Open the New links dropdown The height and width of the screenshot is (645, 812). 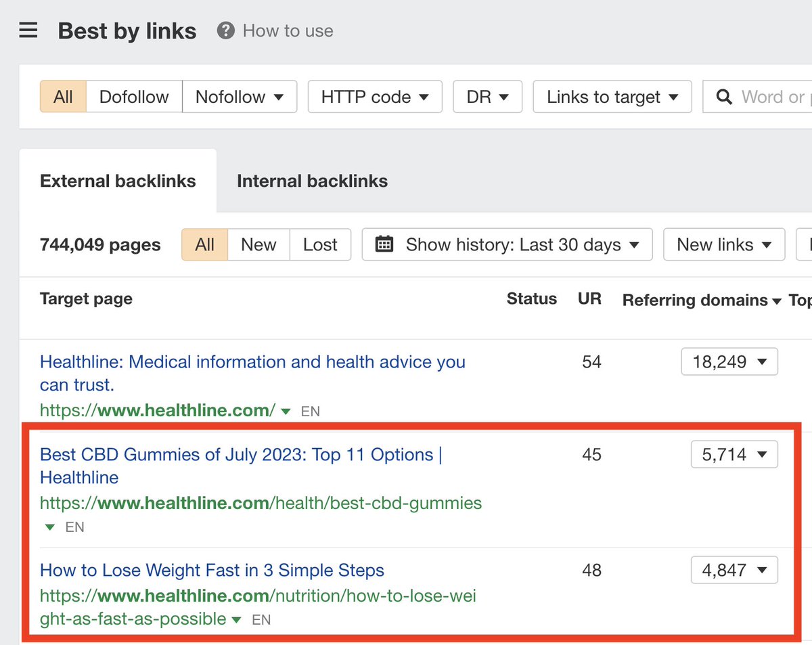[x=724, y=244]
